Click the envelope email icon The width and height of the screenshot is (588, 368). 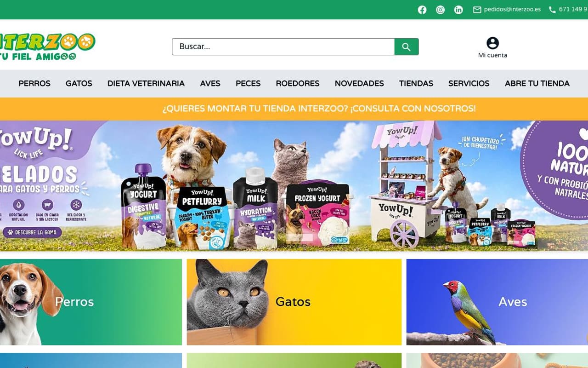click(477, 10)
